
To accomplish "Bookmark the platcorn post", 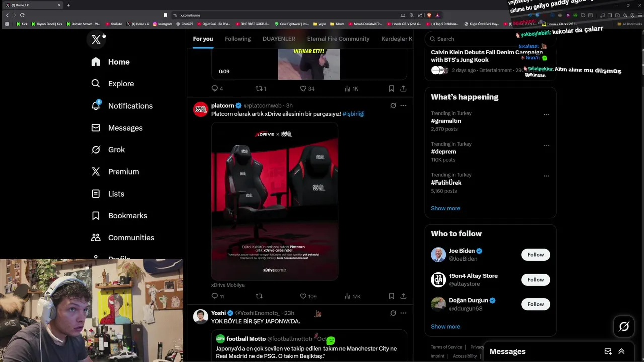I will pos(391,296).
